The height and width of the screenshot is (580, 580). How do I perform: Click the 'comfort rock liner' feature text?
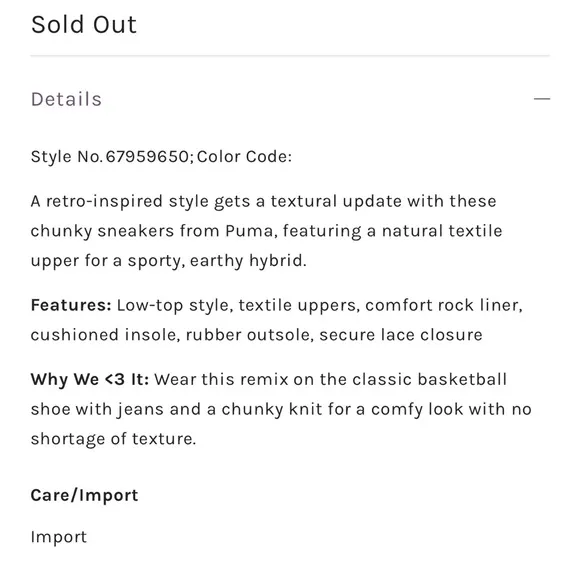tap(444, 305)
